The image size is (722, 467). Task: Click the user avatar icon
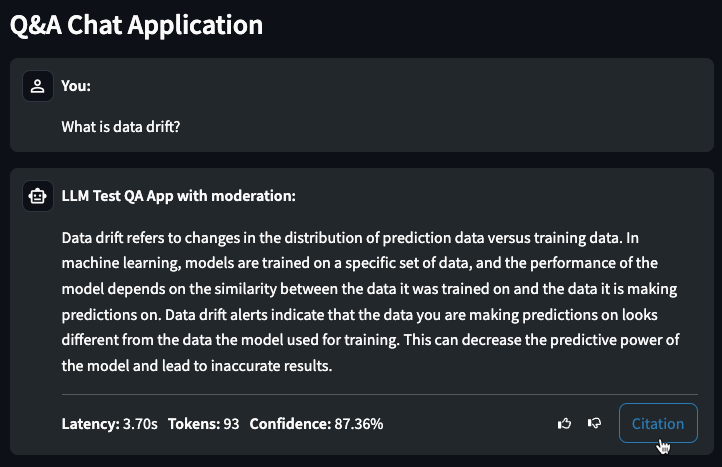[38, 86]
